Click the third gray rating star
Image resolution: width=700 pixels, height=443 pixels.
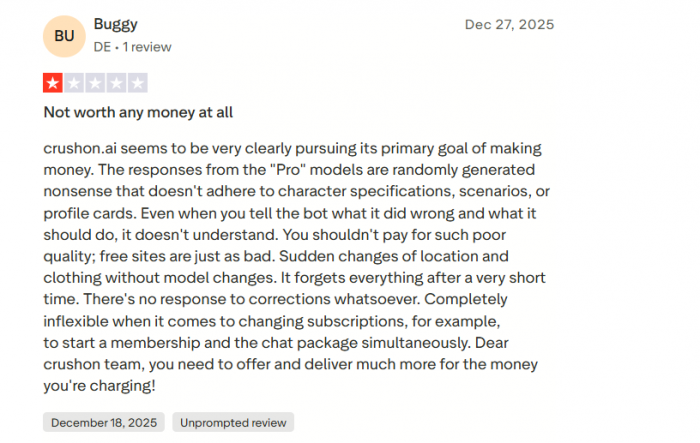[x=95, y=83]
